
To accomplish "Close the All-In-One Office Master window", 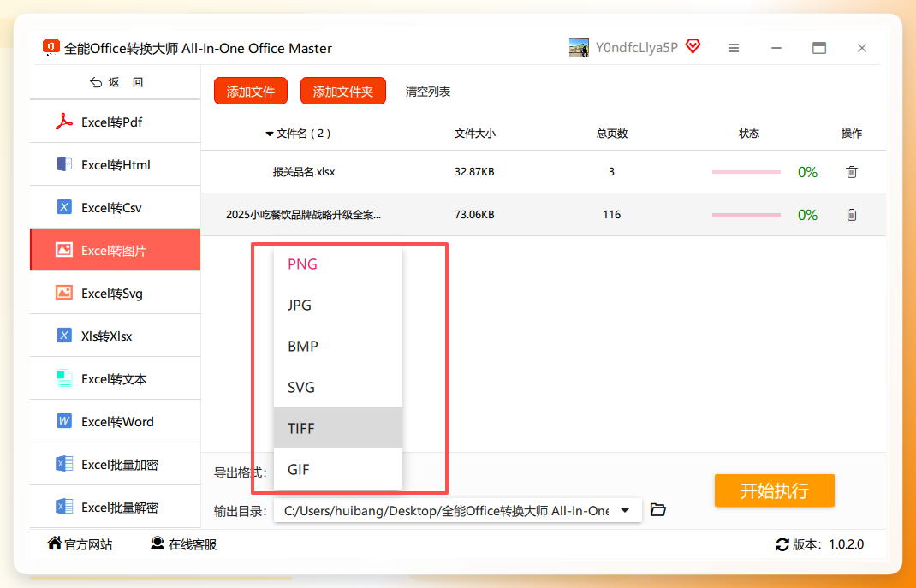I will [x=862, y=48].
